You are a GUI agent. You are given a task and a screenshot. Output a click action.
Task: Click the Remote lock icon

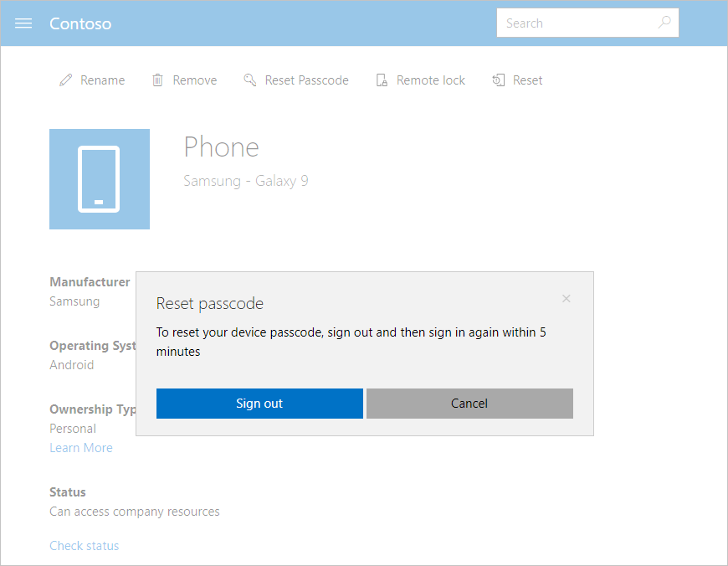coord(381,80)
